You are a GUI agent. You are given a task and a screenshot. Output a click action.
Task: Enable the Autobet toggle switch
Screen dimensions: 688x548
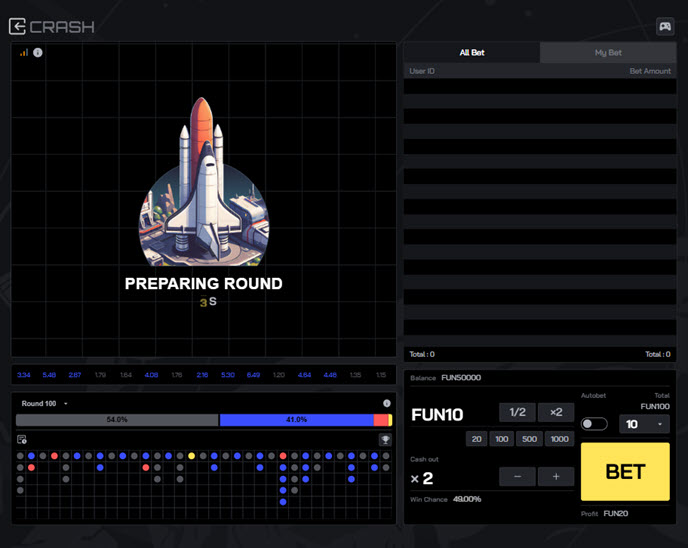pos(594,424)
